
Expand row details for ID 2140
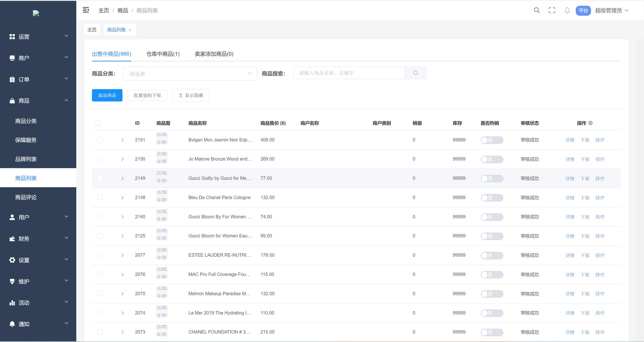[x=122, y=217]
